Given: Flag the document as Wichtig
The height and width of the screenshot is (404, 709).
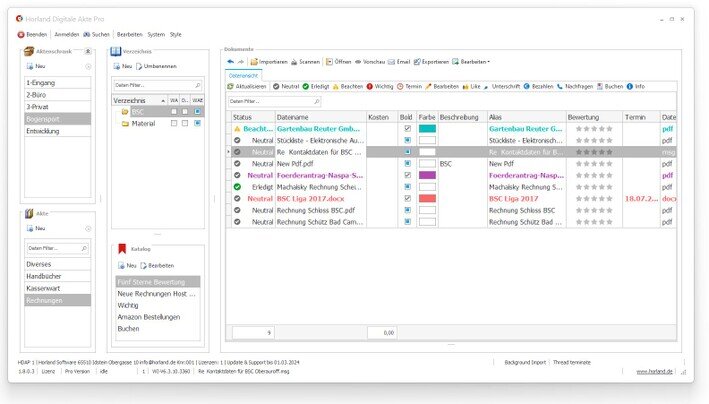Looking at the screenshot, I should 380,86.
